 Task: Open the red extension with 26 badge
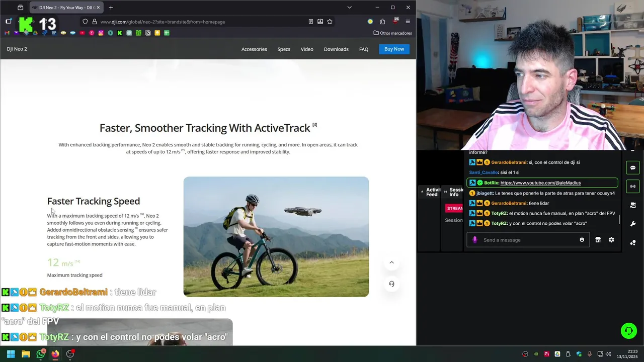point(395,21)
